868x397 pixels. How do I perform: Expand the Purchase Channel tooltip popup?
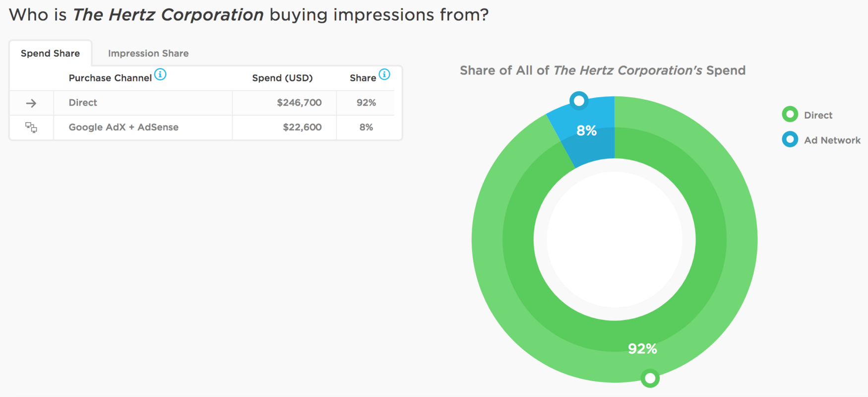coord(160,74)
